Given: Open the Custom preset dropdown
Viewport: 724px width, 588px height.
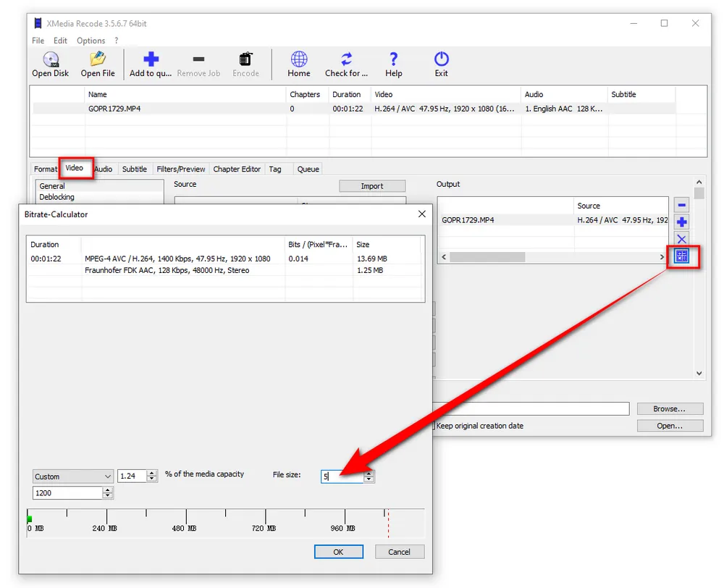Looking at the screenshot, I should pyautogui.click(x=72, y=476).
